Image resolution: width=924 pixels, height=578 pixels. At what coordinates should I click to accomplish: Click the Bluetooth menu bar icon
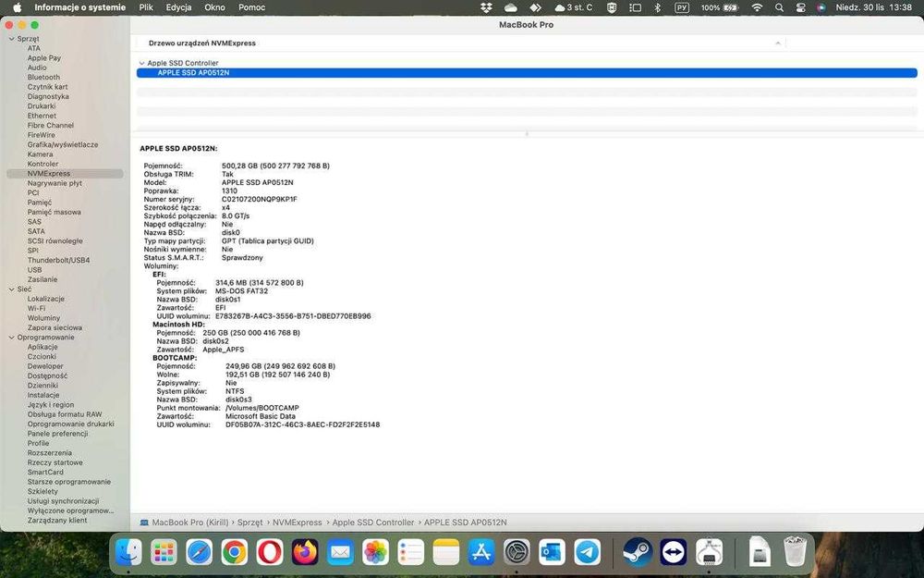click(x=658, y=7)
